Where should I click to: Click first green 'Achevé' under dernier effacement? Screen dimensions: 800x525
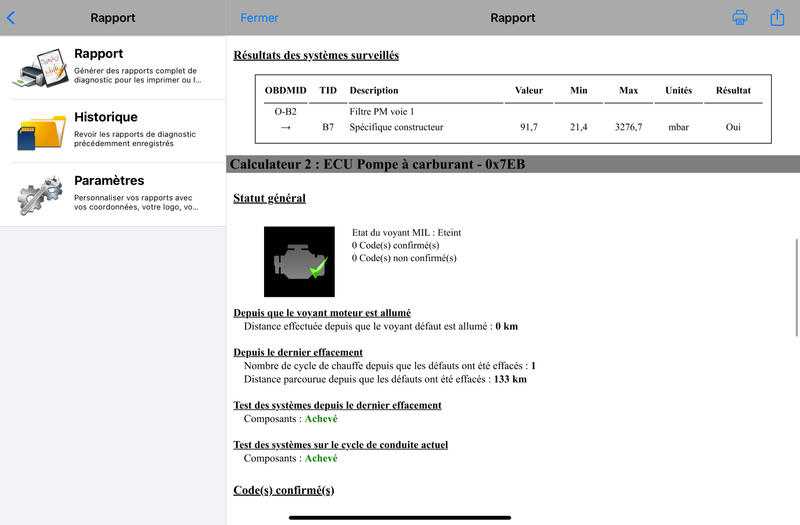321,419
